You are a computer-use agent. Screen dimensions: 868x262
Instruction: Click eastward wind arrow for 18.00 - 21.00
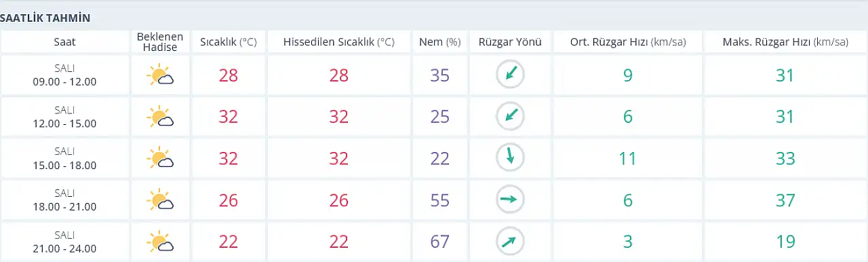click(510, 199)
